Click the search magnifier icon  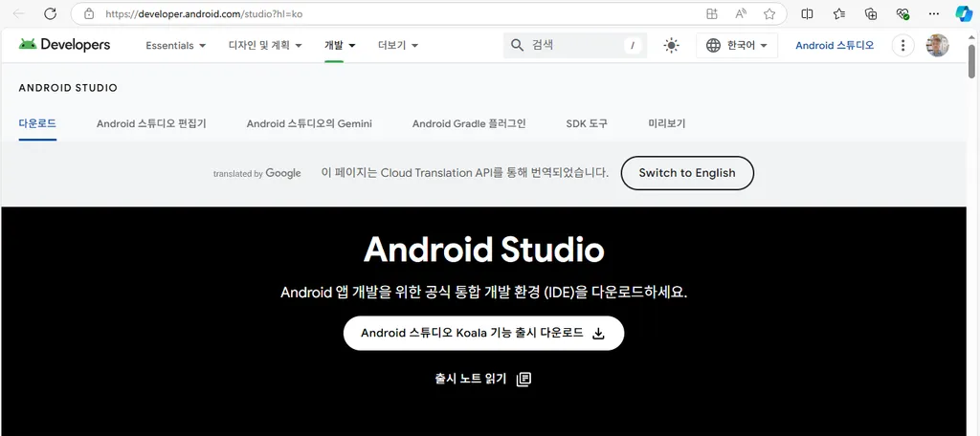click(517, 45)
